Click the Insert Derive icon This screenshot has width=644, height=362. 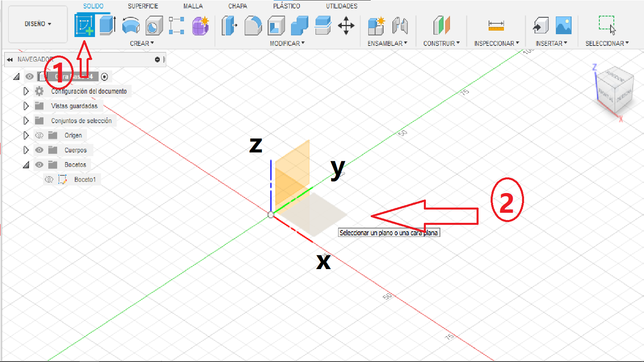(x=541, y=25)
